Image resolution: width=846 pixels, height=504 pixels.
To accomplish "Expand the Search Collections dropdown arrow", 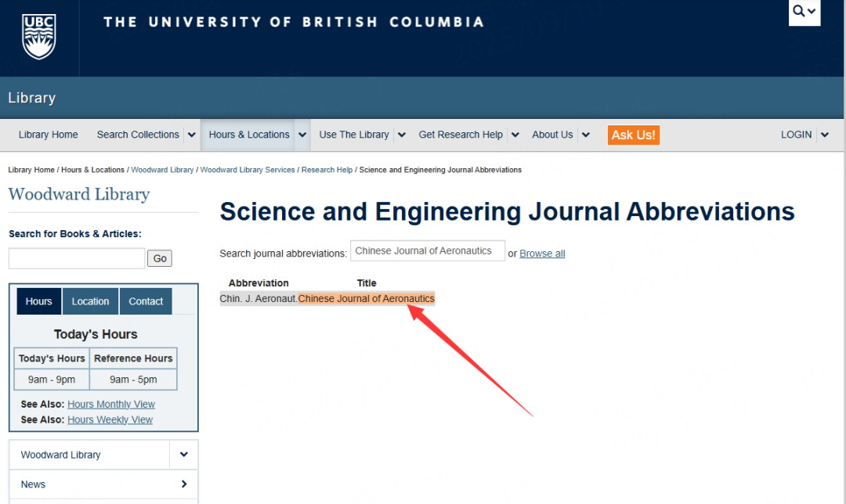I will 192,135.
